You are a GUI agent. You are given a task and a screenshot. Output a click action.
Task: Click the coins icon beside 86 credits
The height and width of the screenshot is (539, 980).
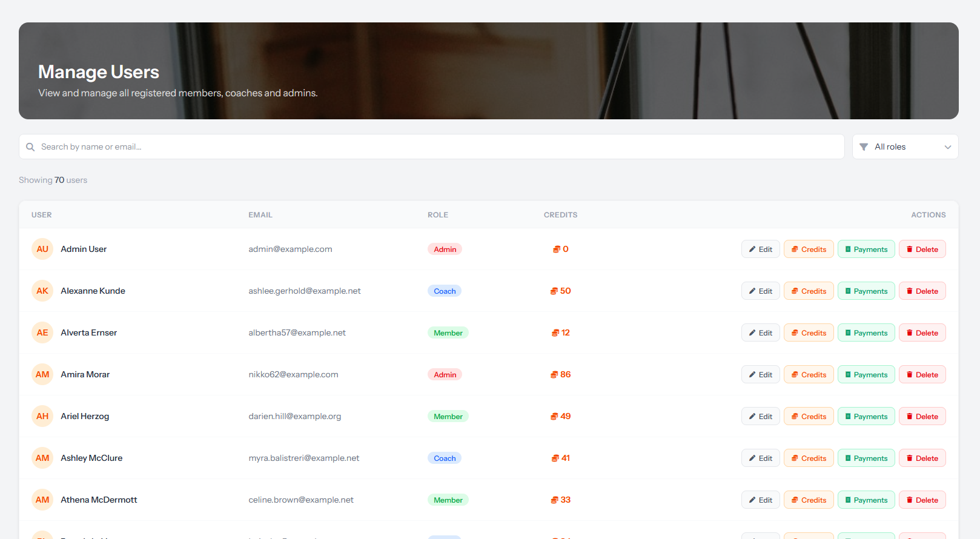pos(554,375)
